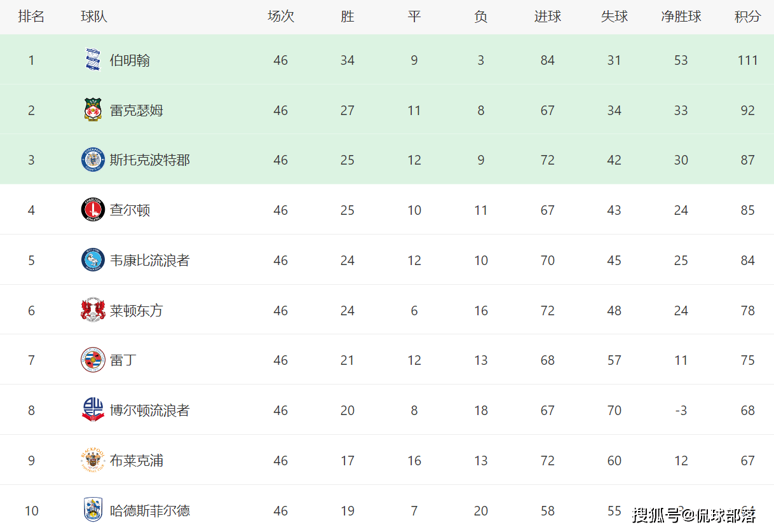Click the Bolton Wanderers (博尔顿流浪者) crest
Image resolution: width=774 pixels, height=532 pixels.
coord(93,410)
